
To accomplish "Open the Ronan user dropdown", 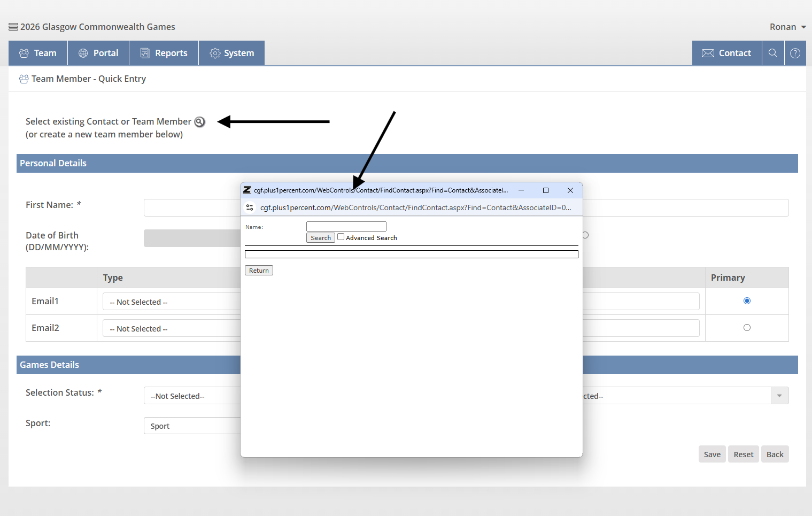I will click(x=787, y=27).
